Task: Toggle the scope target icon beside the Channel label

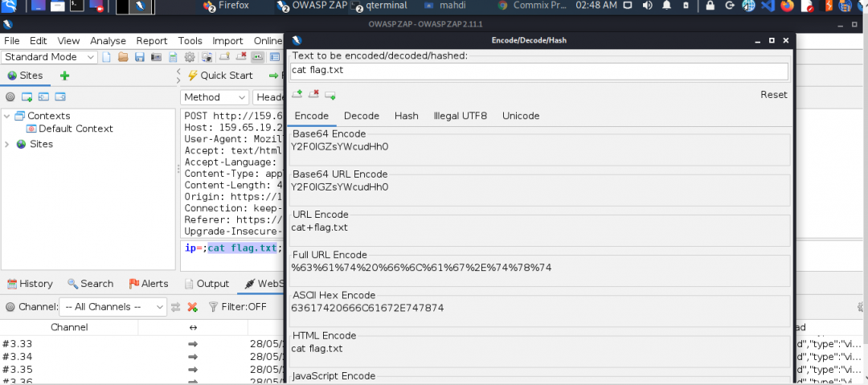Action: click(x=10, y=307)
